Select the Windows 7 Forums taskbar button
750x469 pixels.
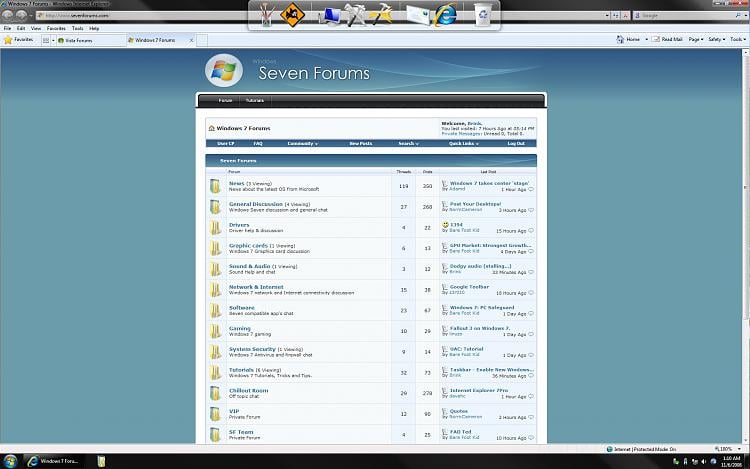coord(54,461)
